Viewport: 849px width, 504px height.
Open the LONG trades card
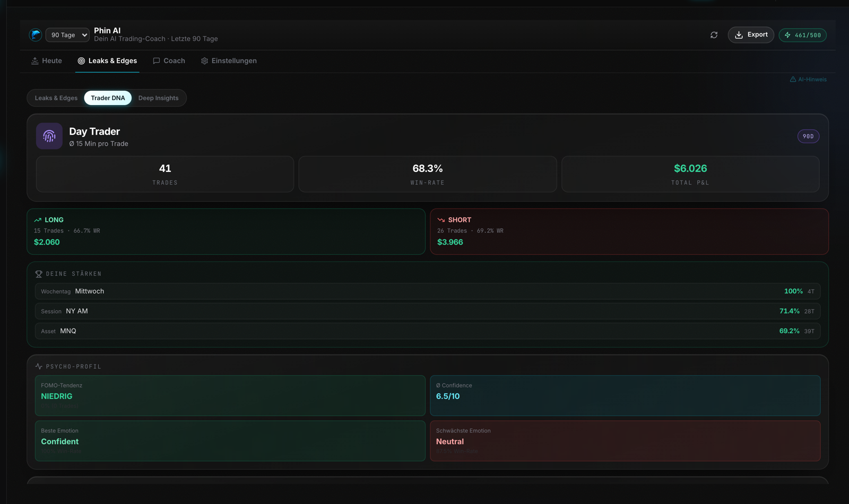tap(226, 231)
